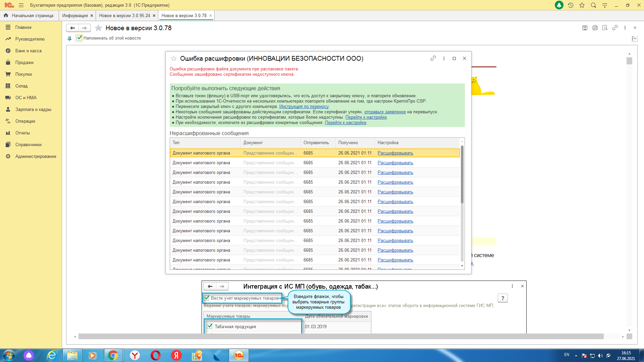Click 'отправьте заявление' link
This screenshot has height=362, width=644.
[x=385, y=112]
